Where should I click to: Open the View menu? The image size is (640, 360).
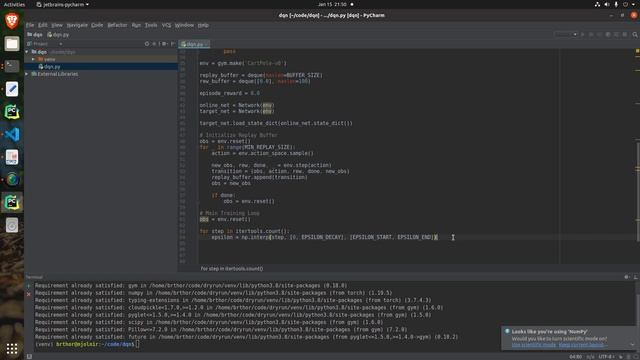57,25
